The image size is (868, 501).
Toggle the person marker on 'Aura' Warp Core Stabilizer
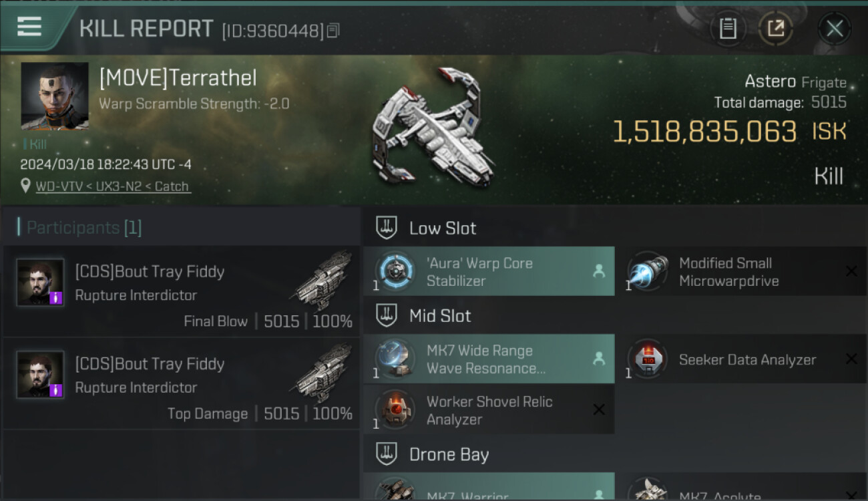(x=599, y=271)
